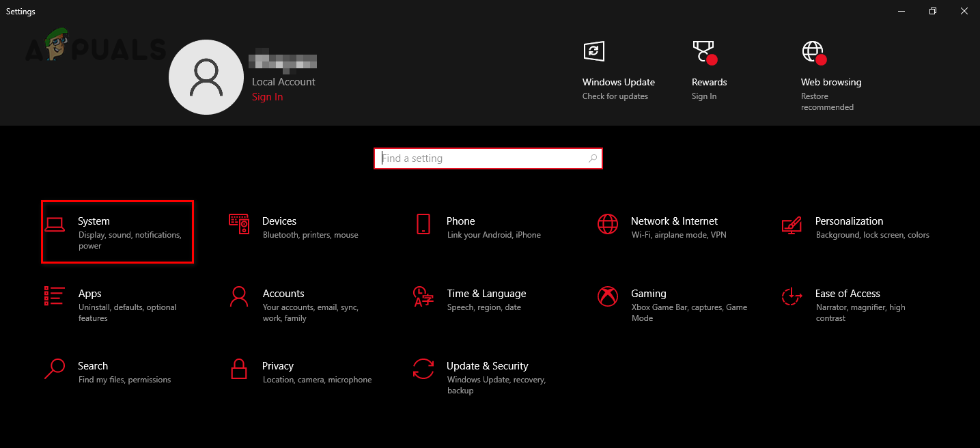Image resolution: width=980 pixels, height=448 pixels.
Task: Click the Gaming label
Action: (x=649, y=294)
